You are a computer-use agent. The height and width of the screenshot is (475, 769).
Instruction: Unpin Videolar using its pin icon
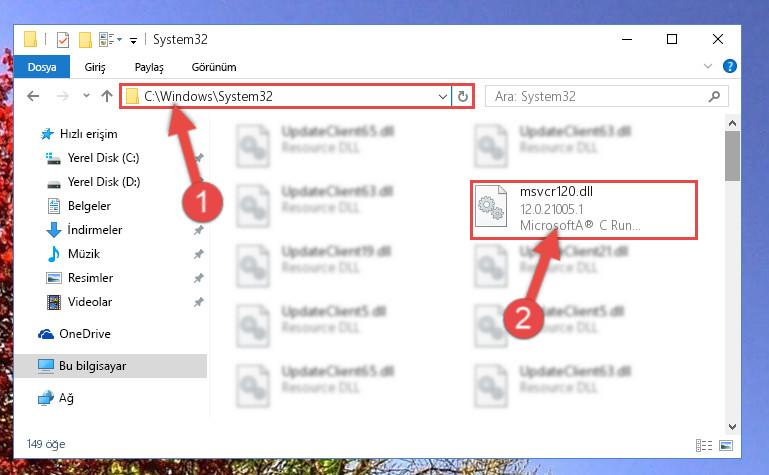[x=198, y=302]
